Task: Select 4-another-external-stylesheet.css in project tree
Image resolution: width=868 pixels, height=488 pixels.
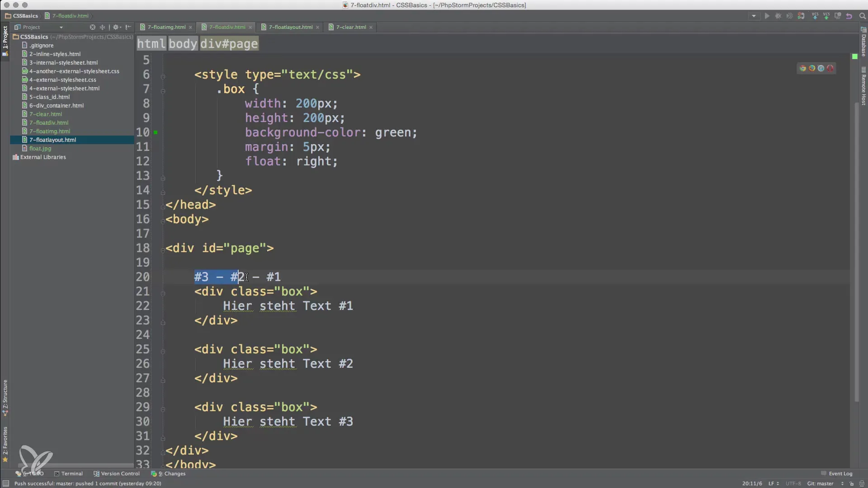Action: click(x=74, y=71)
